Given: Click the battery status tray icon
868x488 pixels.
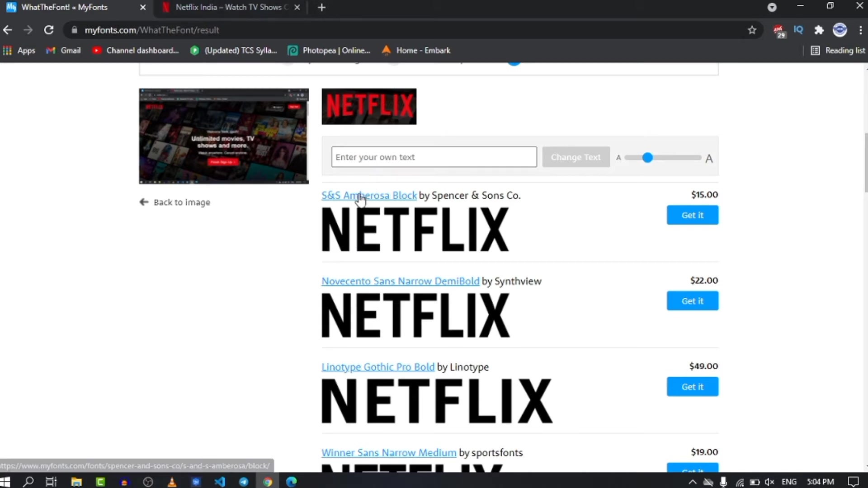Looking at the screenshot, I should 755,482.
